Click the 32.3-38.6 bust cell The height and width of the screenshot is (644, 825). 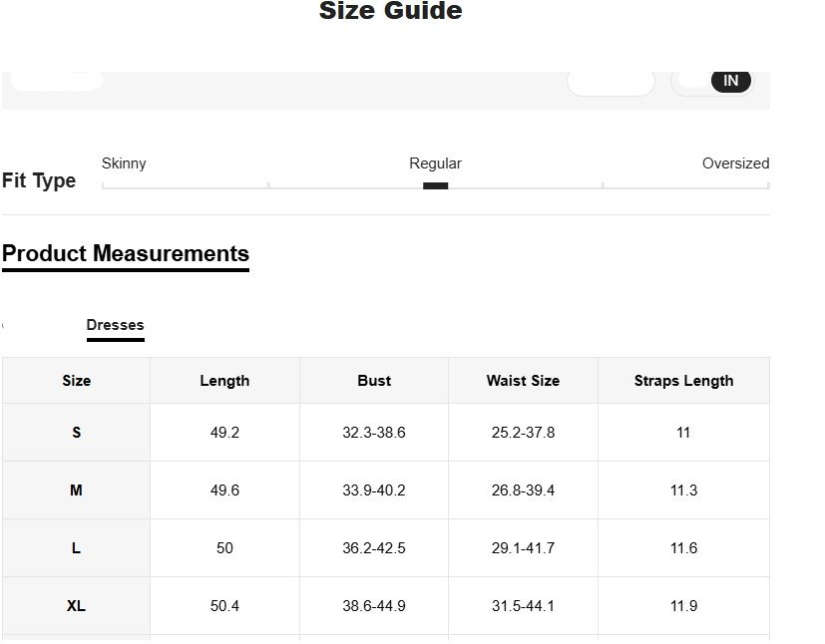(x=374, y=433)
